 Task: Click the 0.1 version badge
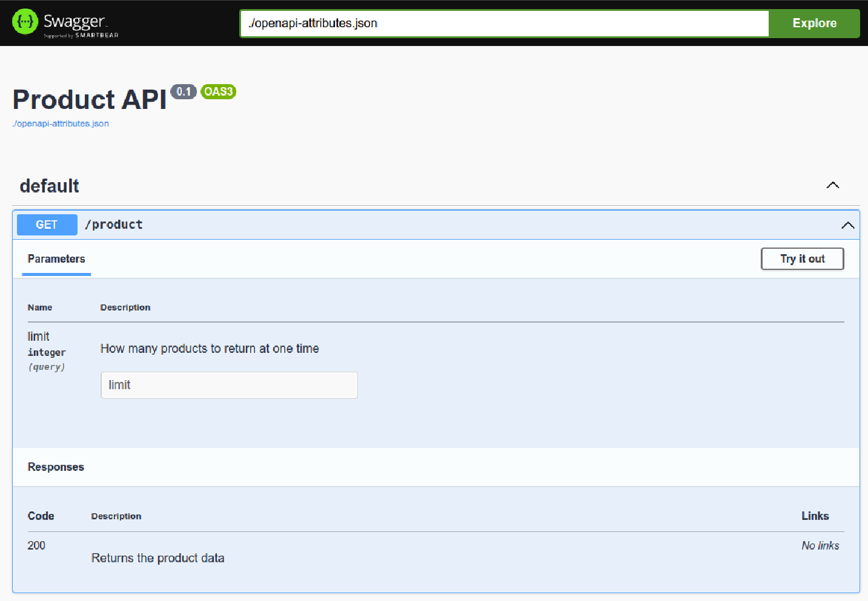[x=184, y=92]
